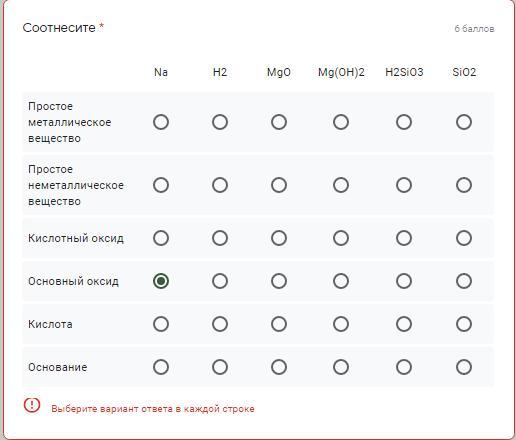The image size is (516, 440).
Task: Select H2 for Кислотный оксид row
Action: click(220, 238)
